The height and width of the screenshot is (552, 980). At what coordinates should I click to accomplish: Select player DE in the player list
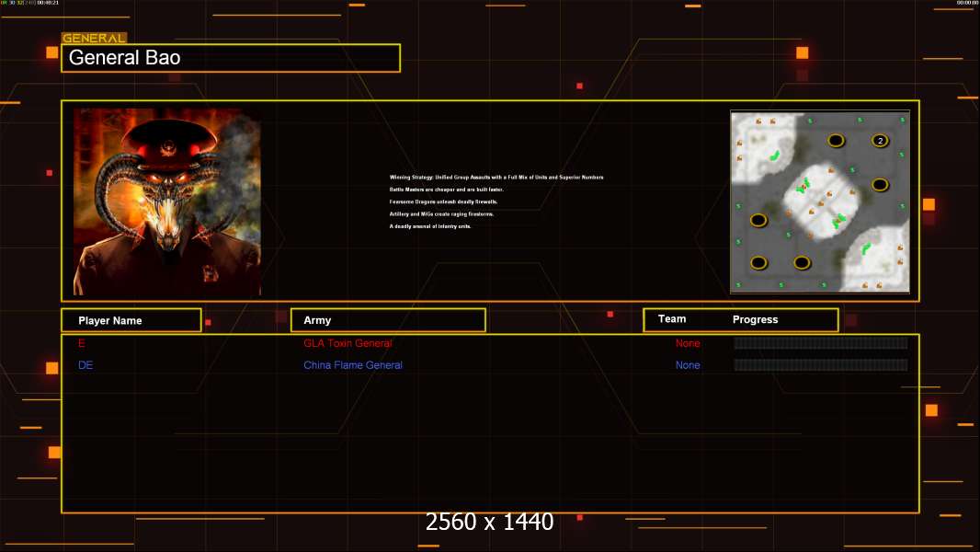85,365
